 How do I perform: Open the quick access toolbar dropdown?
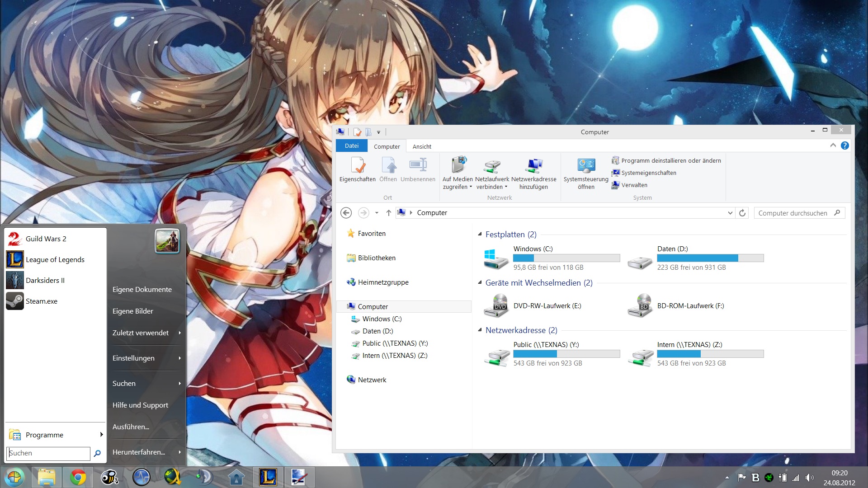[x=379, y=132]
